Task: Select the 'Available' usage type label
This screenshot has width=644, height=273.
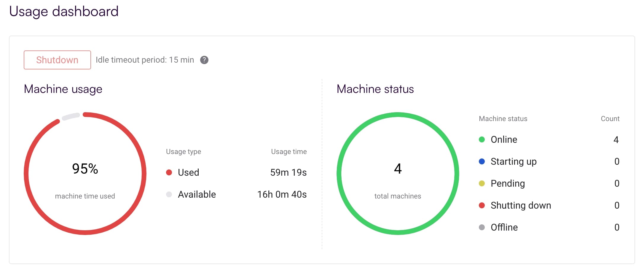Action: coord(197,194)
